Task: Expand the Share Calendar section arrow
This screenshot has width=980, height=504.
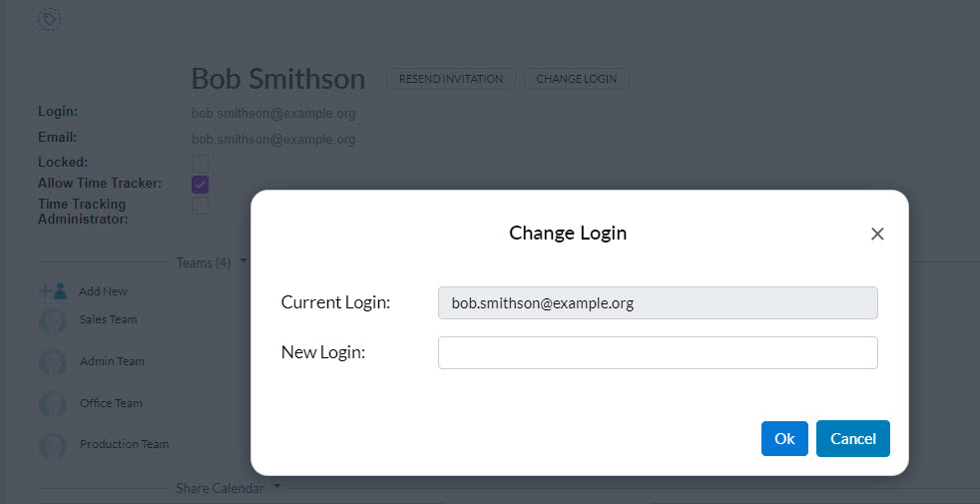Action: click(x=276, y=485)
